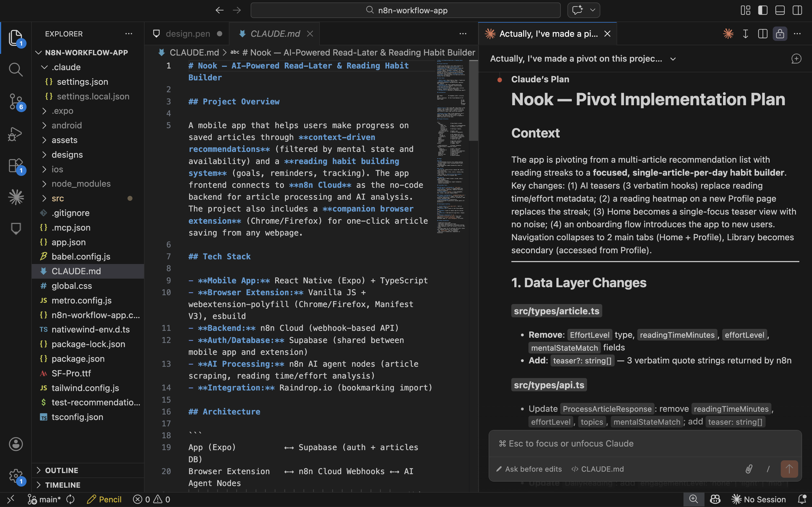Click Pencil in the status bar

point(104,500)
